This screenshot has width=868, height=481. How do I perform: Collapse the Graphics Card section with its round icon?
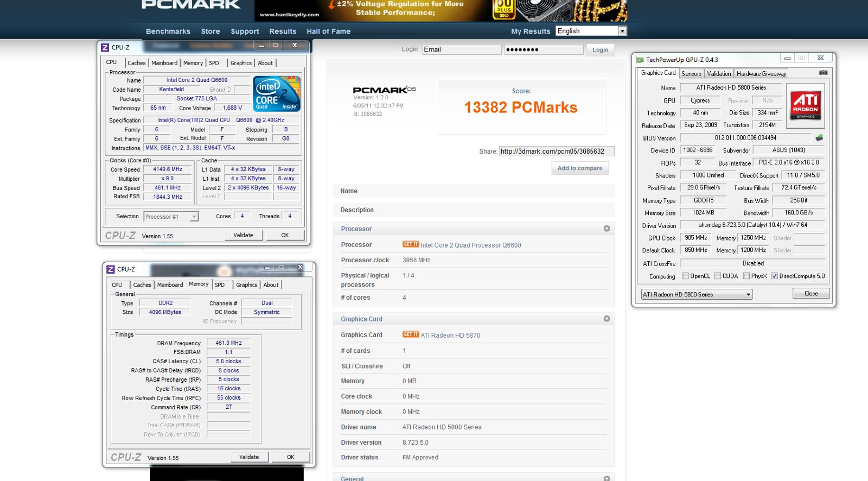607,319
